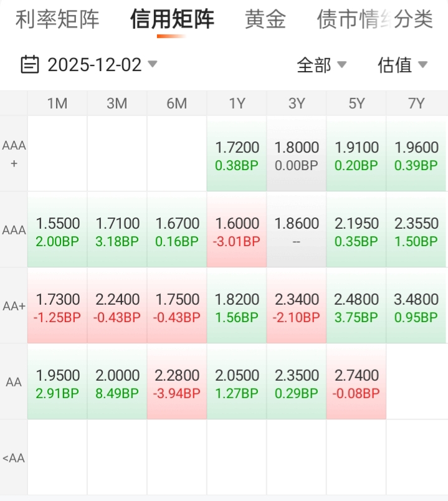448x501 pixels.
Task: Tap AA 6M cell showing 2.2800
Action: pyautogui.click(x=177, y=383)
